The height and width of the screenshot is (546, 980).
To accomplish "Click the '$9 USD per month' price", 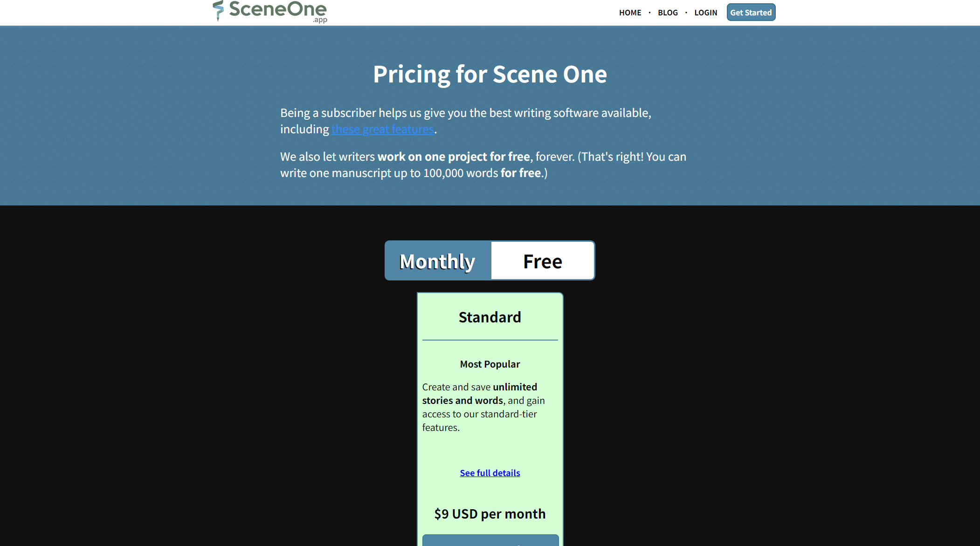I will pyautogui.click(x=490, y=513).
